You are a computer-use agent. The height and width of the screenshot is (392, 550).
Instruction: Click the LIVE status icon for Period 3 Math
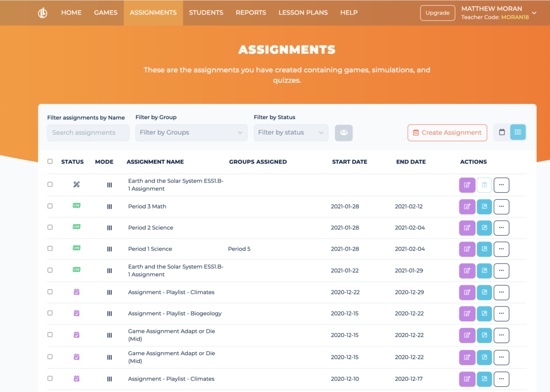76,205
